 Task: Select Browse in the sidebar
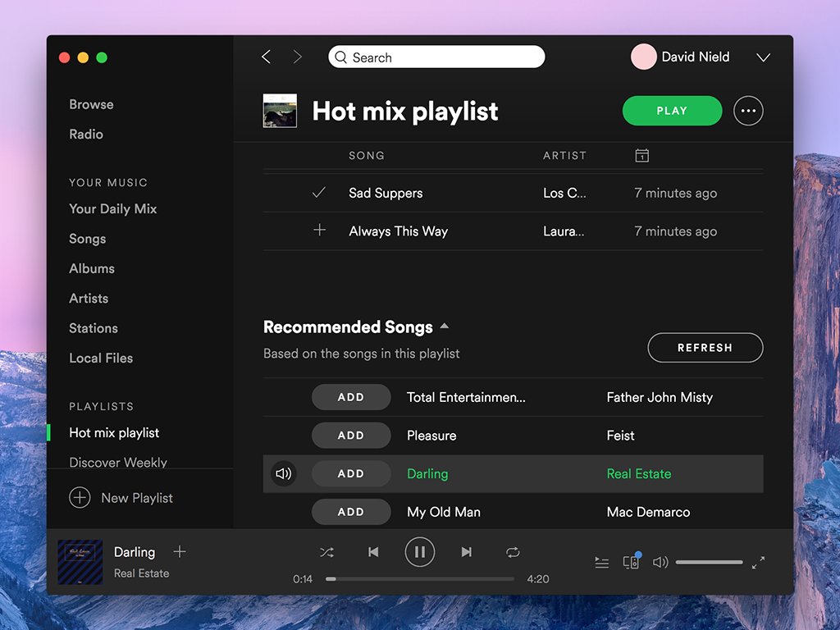91,104
